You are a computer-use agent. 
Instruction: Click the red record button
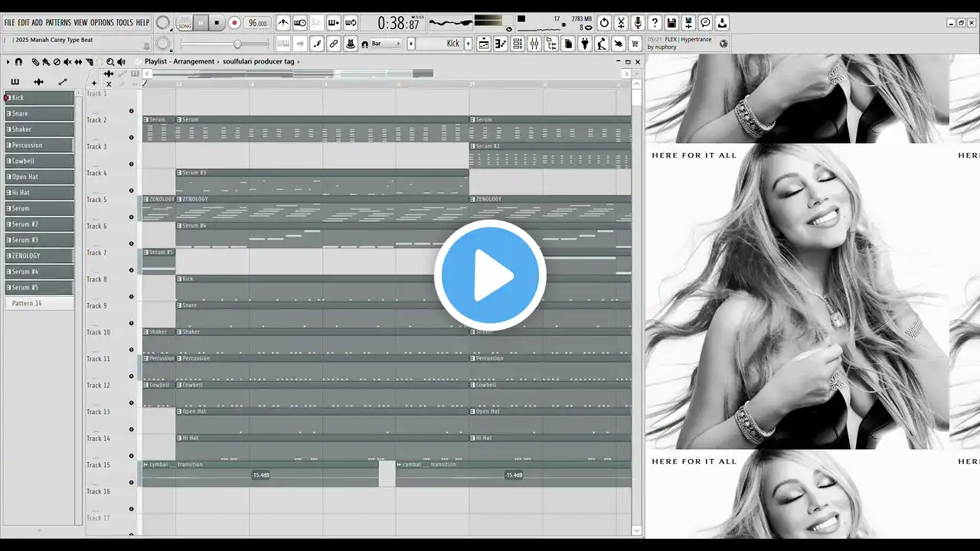(234, 23)
